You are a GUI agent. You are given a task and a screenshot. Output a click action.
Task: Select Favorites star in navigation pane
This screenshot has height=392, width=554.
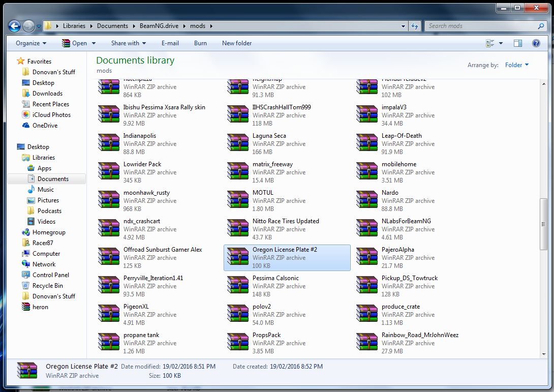[x=21, y=61]
